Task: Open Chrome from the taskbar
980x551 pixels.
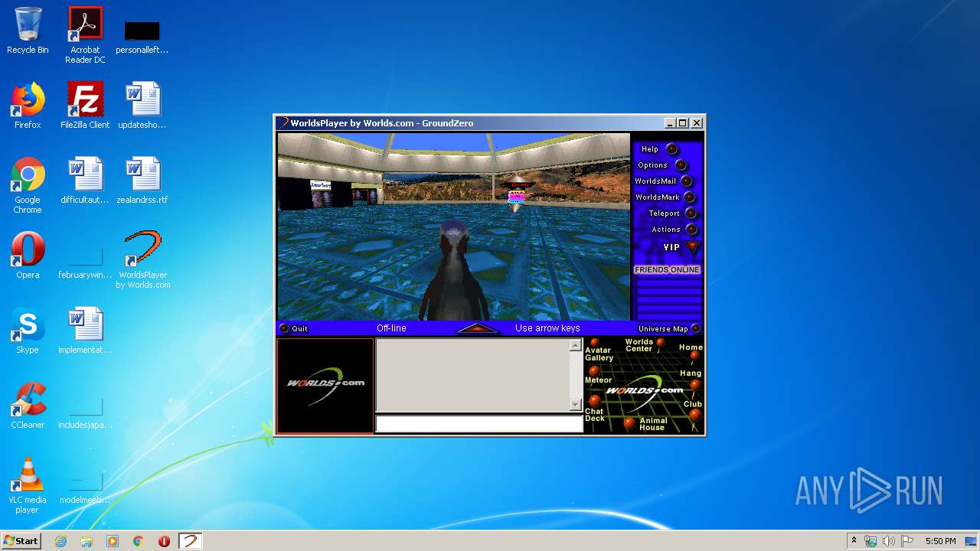Action: 139,541
